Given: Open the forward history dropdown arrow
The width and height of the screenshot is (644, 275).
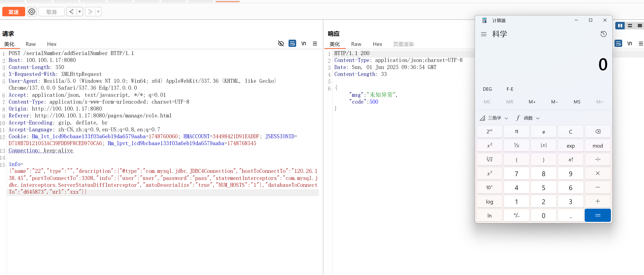Looking at the screenshot, I should tap(98, 12).
